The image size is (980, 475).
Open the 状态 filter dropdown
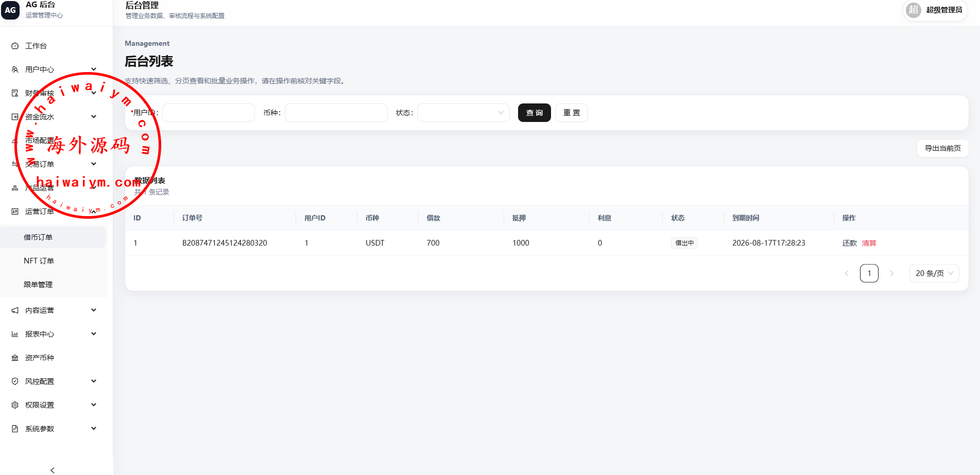tap(463, 113)
